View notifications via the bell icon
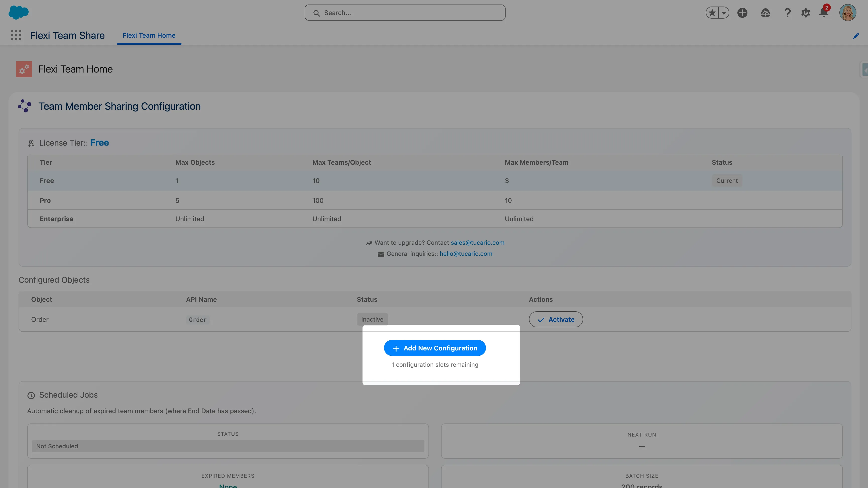This screenshot has height=488, width=868. pyautogui.click(x=823, y=13)
